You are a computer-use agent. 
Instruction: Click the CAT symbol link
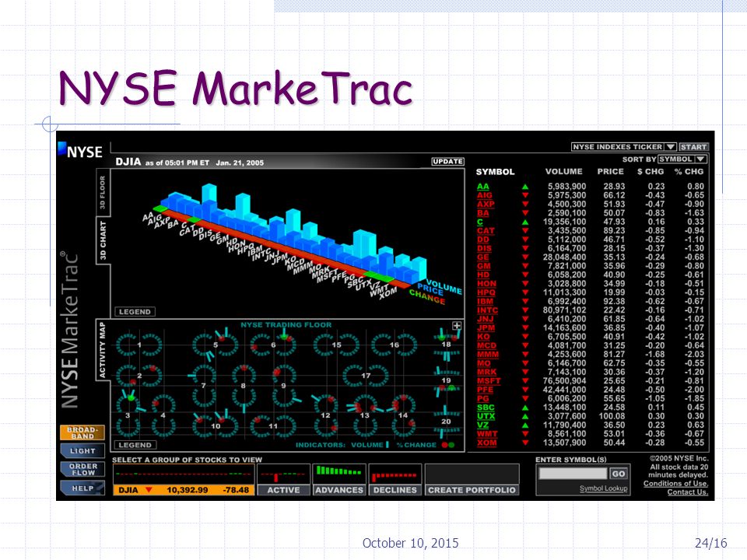point(486,231)
